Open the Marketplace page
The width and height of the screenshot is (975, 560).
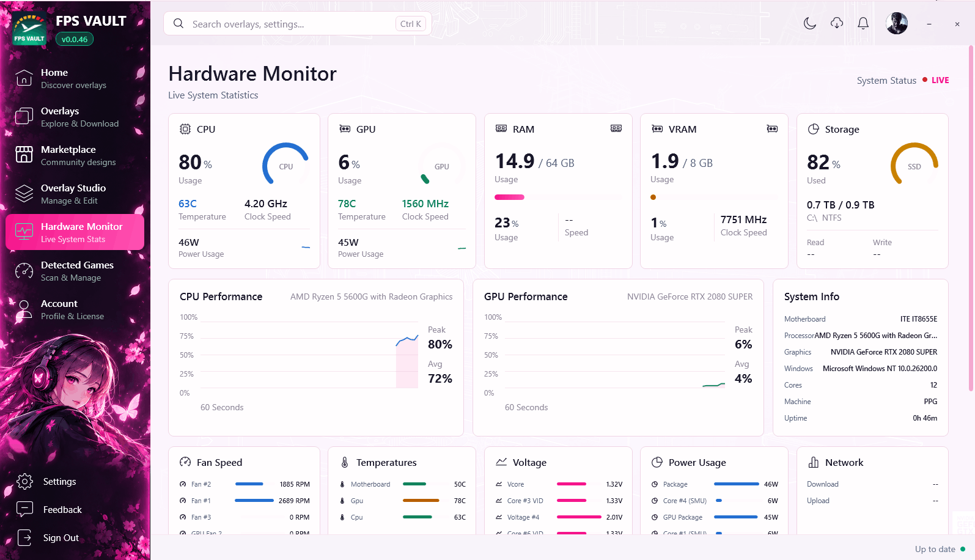[75, 155]
